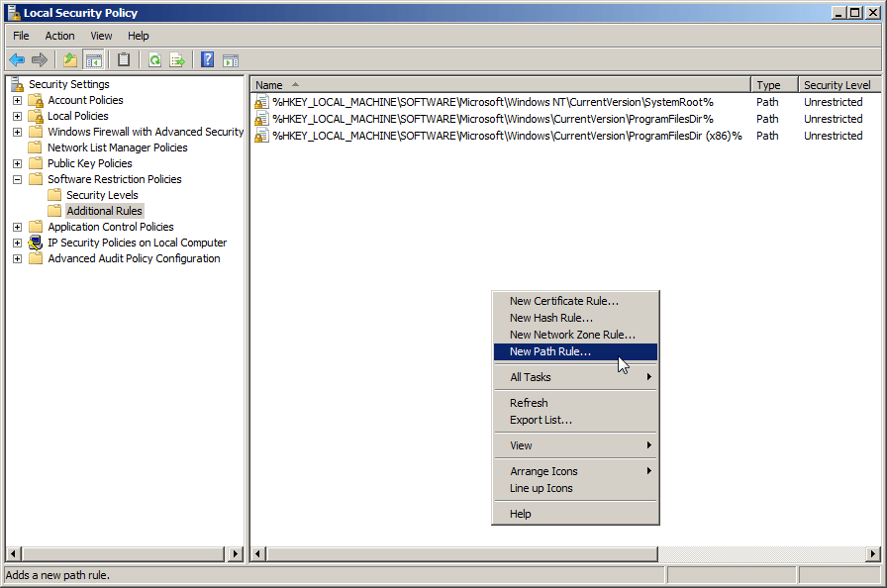Click the Software Restriction Policies folder icon
Image resolution: width=887 pixels, height=588 pixels.
coord(36,179)
